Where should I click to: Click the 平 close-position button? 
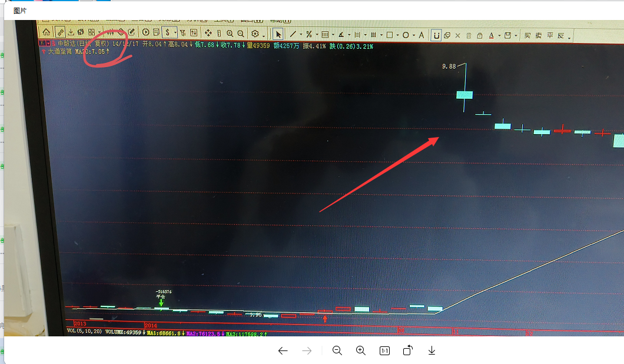pos(550,35)
